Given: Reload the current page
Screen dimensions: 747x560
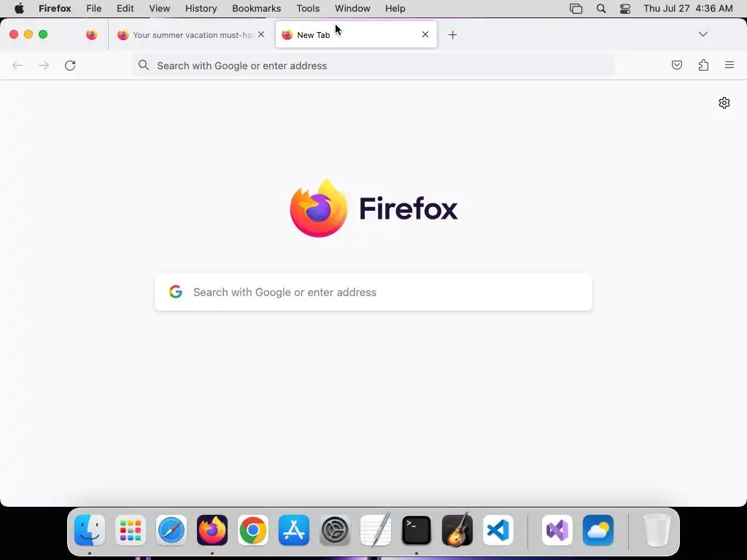Looking at the screenshot, I should [x=70, y=65].
